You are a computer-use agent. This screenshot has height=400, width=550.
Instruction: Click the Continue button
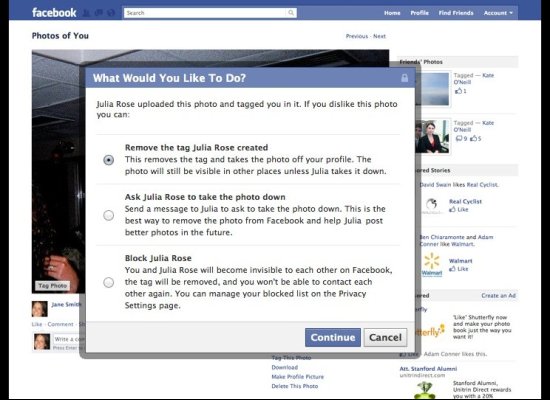point(333,338)
